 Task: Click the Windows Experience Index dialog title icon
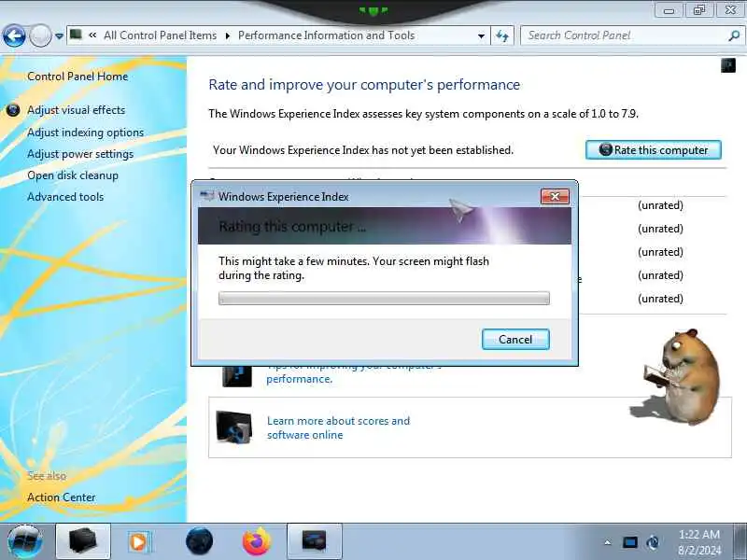tap(207, 196)
